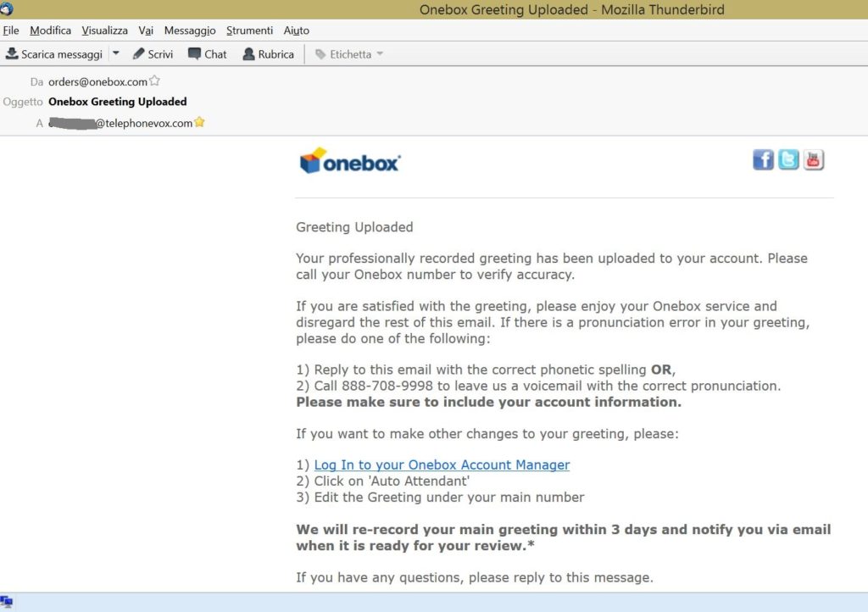Image resolution: width=868 pixels, height=612 pixels.
Task: Open the Strumenti menu
Action: 249,31
